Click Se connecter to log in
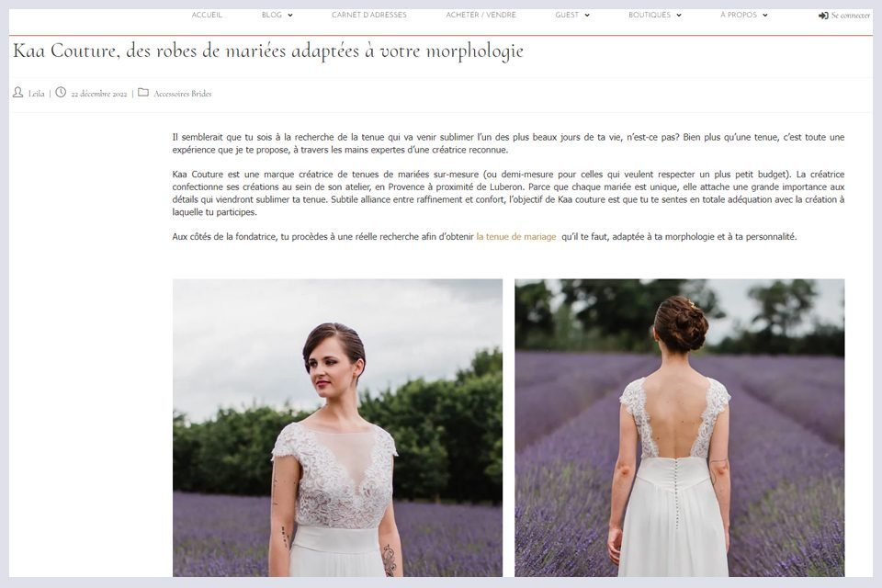Screen dimensions: 882x588 point(846,16)
